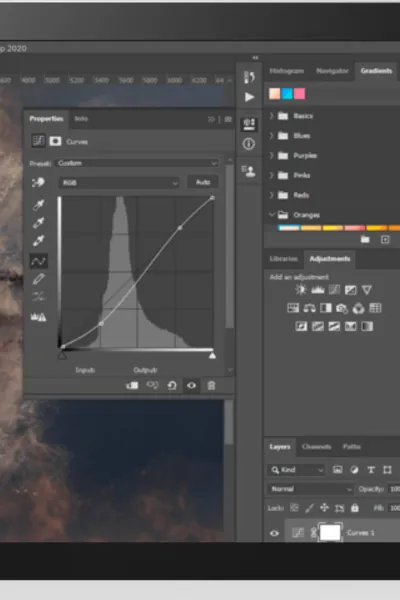
Task: Create a new gradient with plus icon
Action: coord(385,240)
